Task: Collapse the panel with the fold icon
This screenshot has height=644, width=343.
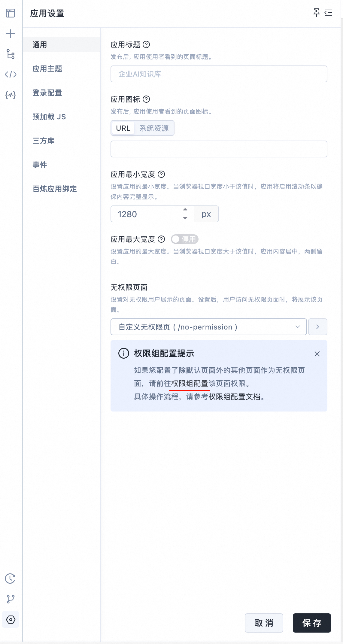Action: click(328, 13)
